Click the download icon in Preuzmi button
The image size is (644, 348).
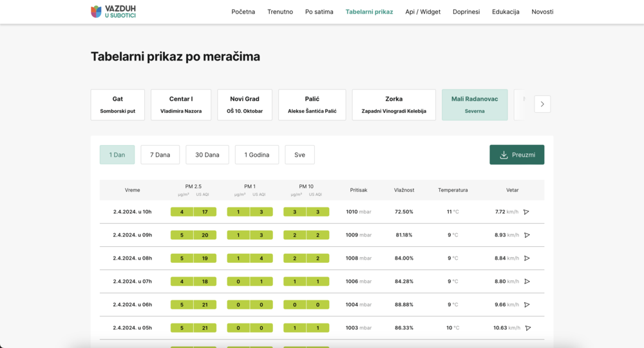pyautogui.click(x=504, y=155)
